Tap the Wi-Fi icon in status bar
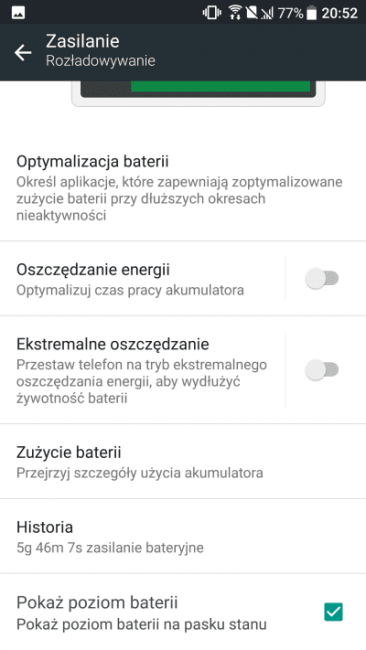366x650 pixels. point(235,13)
